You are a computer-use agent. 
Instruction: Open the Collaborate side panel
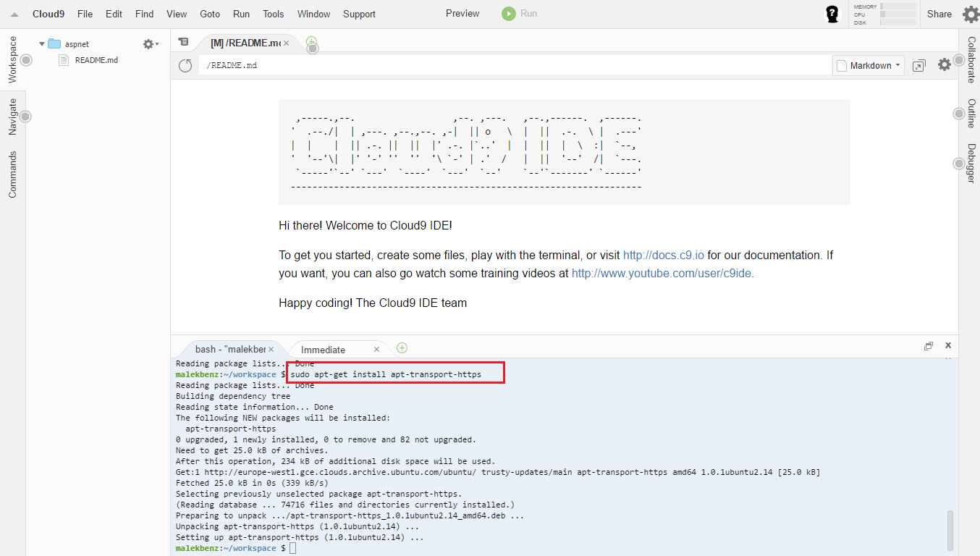(971, 59)
